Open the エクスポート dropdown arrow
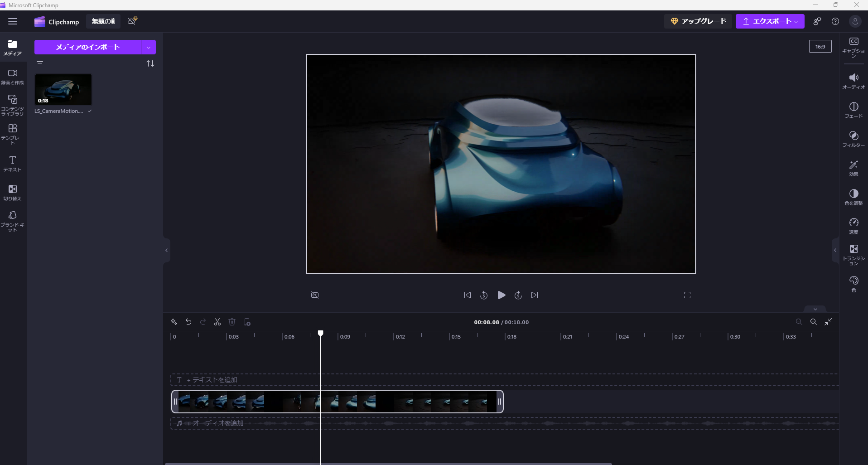Viewport: 868px width, 465px height. click(x=796, y=21)
